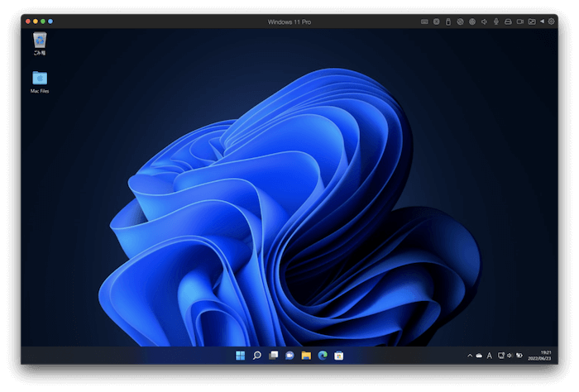Open the network globe icon in title bar

click(472, 22)
